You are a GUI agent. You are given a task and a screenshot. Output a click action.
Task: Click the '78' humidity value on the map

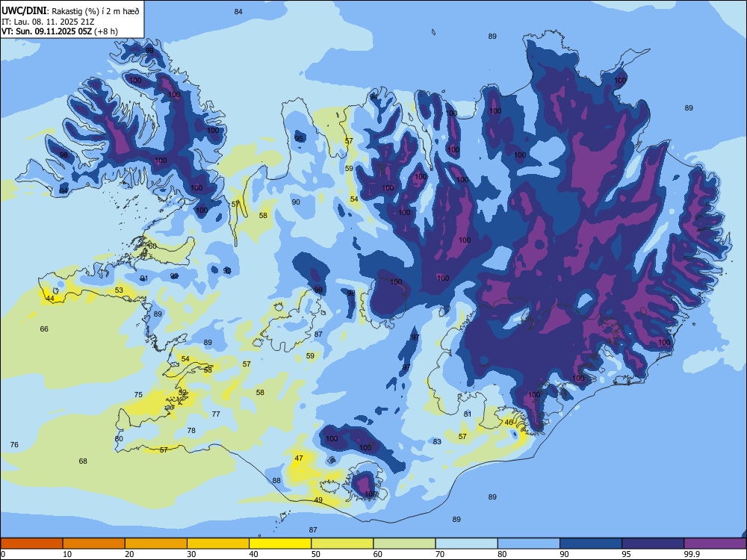(x=191, y=430)
